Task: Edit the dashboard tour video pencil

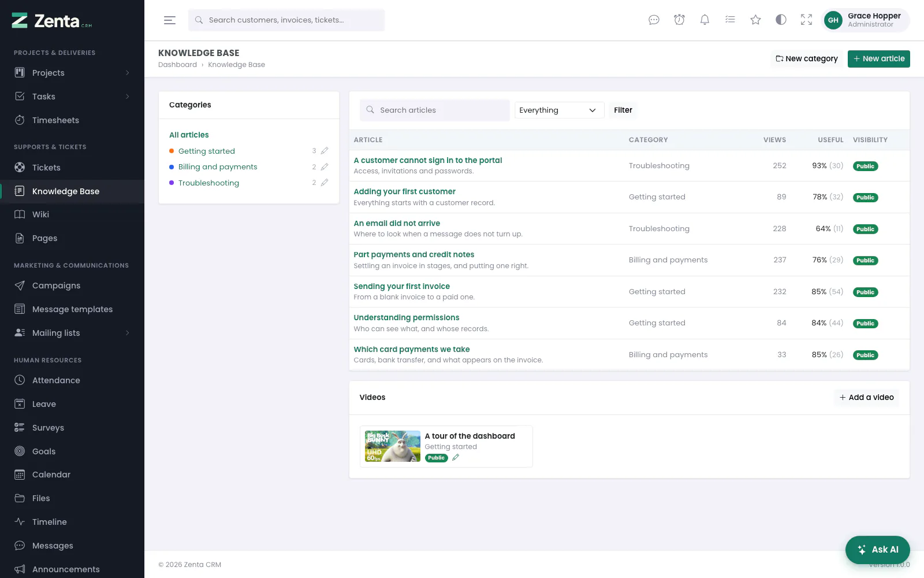Action: (456, 458)
